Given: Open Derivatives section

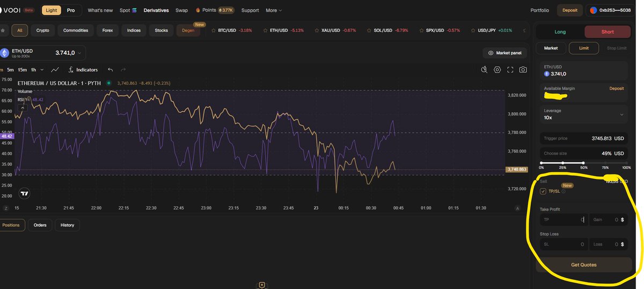Looking at the screenshot, I should point(156,10).
